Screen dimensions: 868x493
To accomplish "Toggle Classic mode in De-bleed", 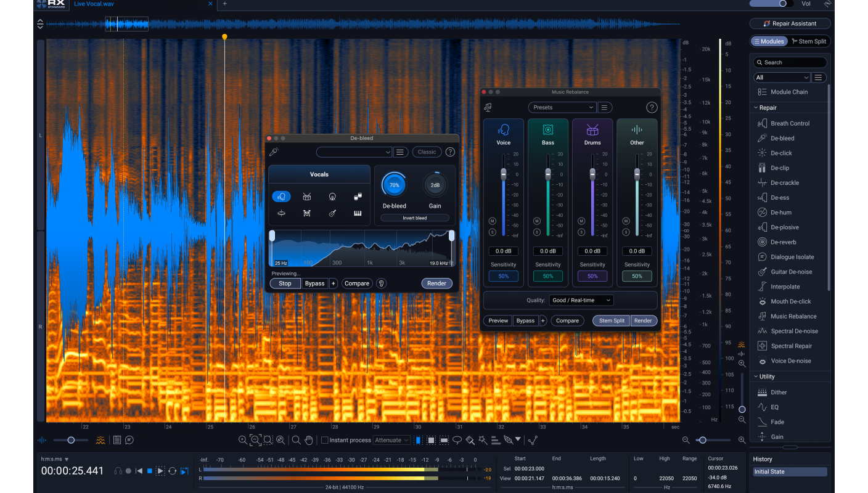I will tap(427, 152).
